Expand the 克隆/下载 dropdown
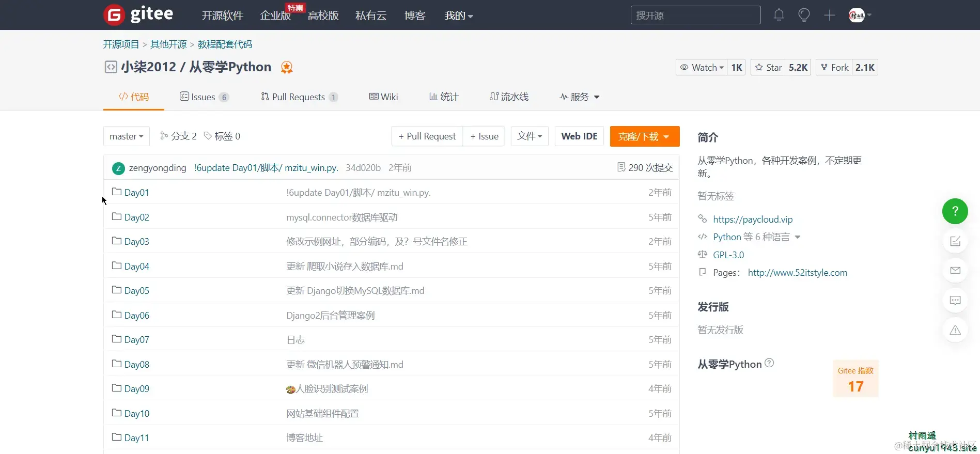Image resolution: width=980 pixels, height=454 pixels. [x=645, y=136]
